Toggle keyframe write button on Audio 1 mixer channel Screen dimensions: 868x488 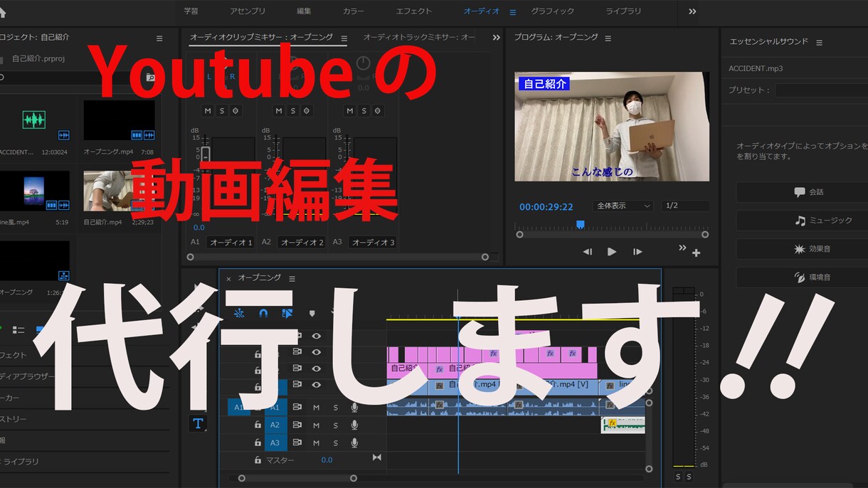[236, 111]
